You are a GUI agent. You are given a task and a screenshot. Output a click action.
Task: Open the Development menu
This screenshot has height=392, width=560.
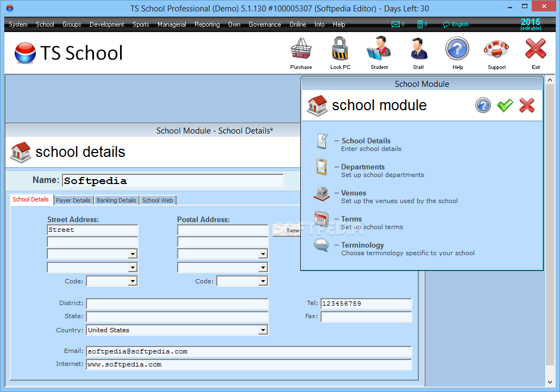[107, 24]
